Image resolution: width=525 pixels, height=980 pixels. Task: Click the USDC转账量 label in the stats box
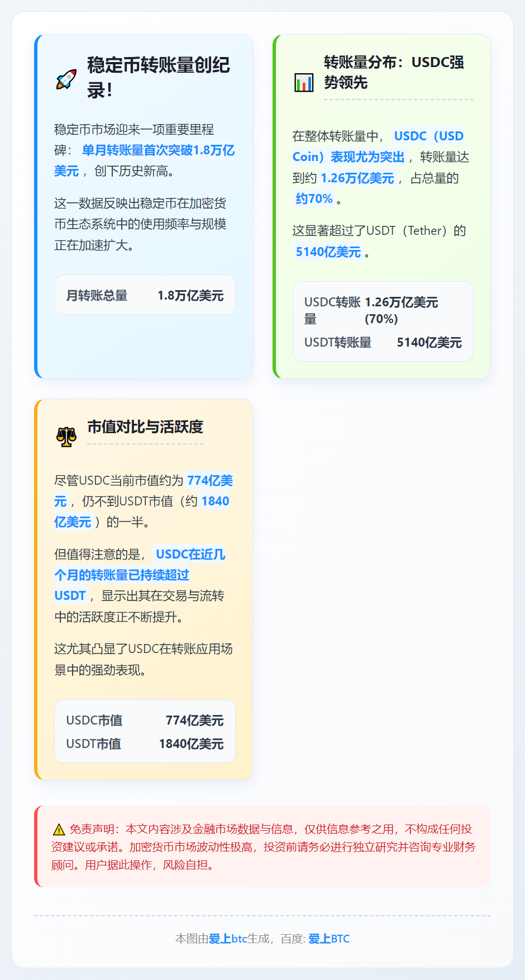pyautogui.click(x=332, y=310)
